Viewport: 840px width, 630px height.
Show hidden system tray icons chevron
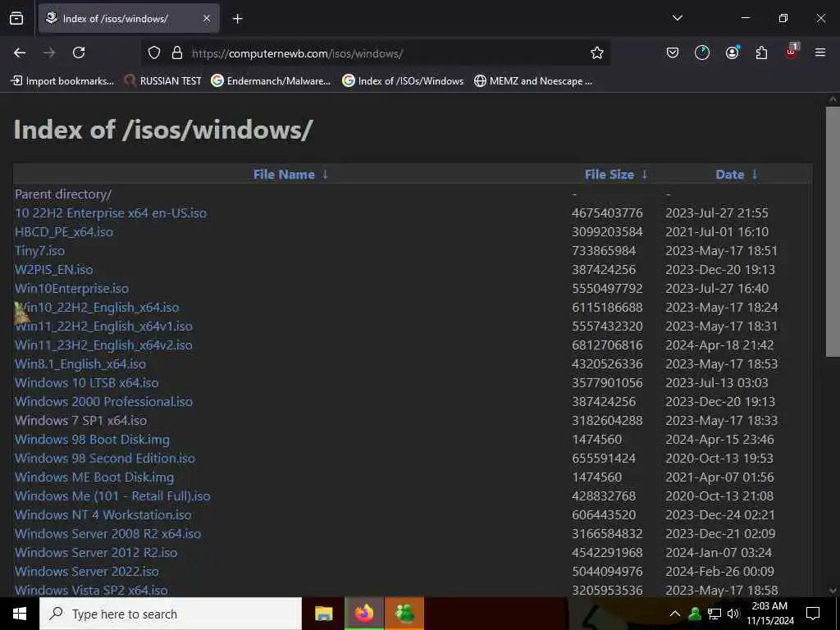675,614
